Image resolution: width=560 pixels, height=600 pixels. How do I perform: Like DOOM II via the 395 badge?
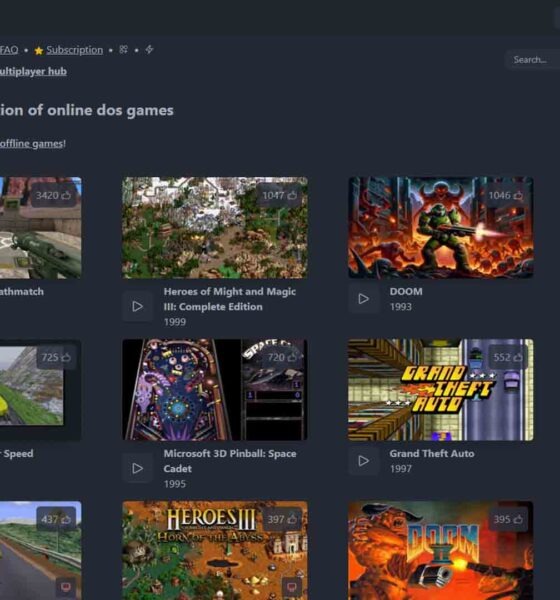508,519
